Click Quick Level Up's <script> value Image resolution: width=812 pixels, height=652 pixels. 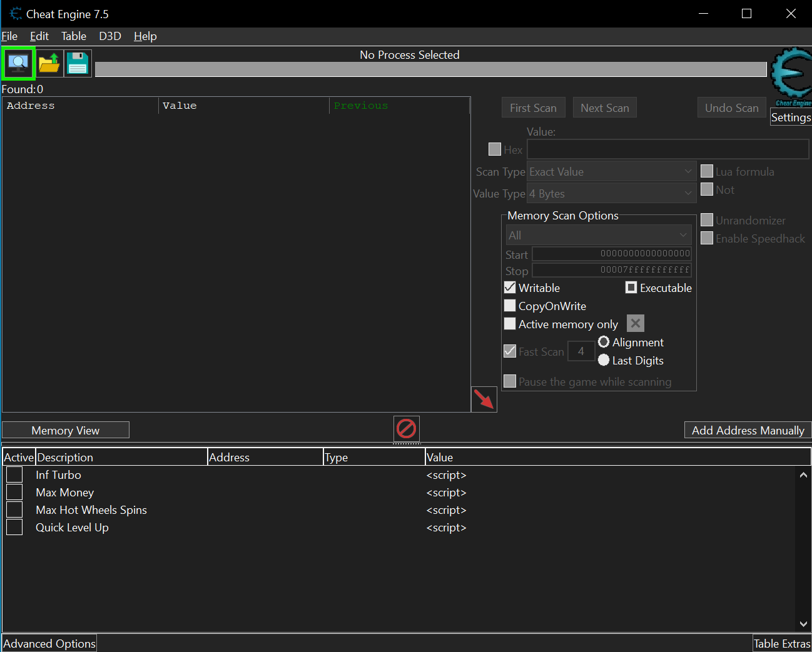click(x=446, y=528)
